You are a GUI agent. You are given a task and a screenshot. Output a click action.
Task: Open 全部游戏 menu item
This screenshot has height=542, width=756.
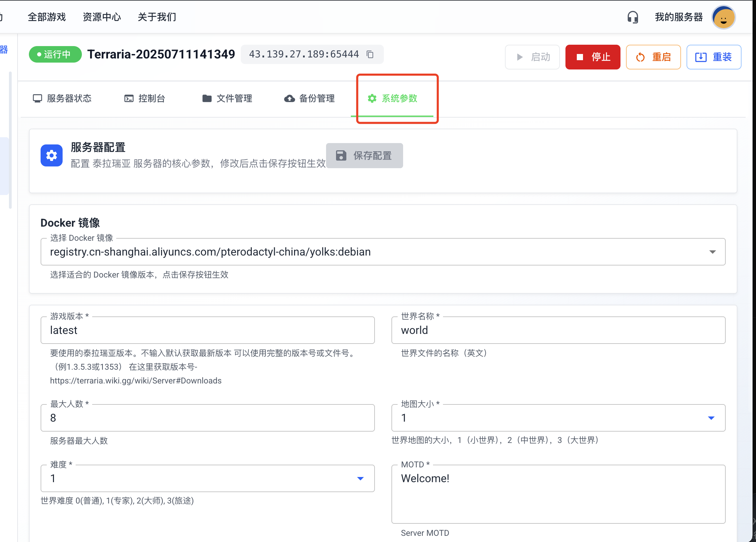47,17
